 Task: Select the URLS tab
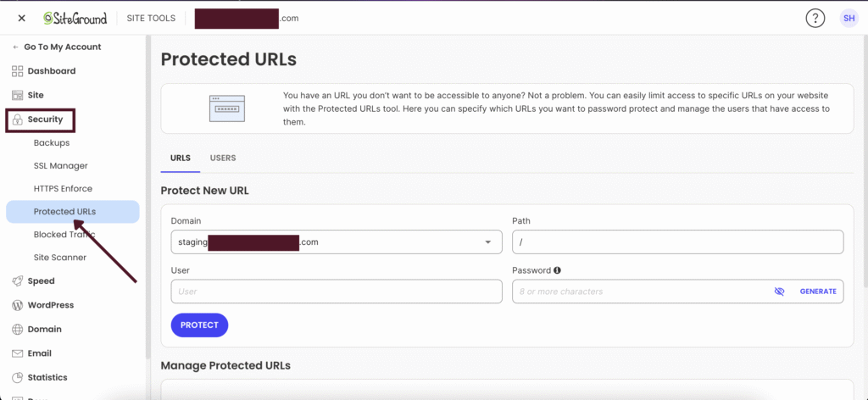181,158
